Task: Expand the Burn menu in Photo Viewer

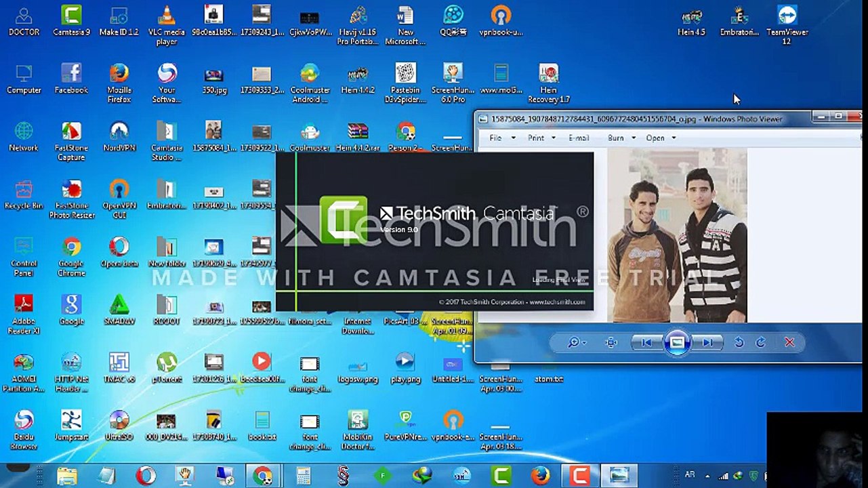Action: [x=621, y=138]
